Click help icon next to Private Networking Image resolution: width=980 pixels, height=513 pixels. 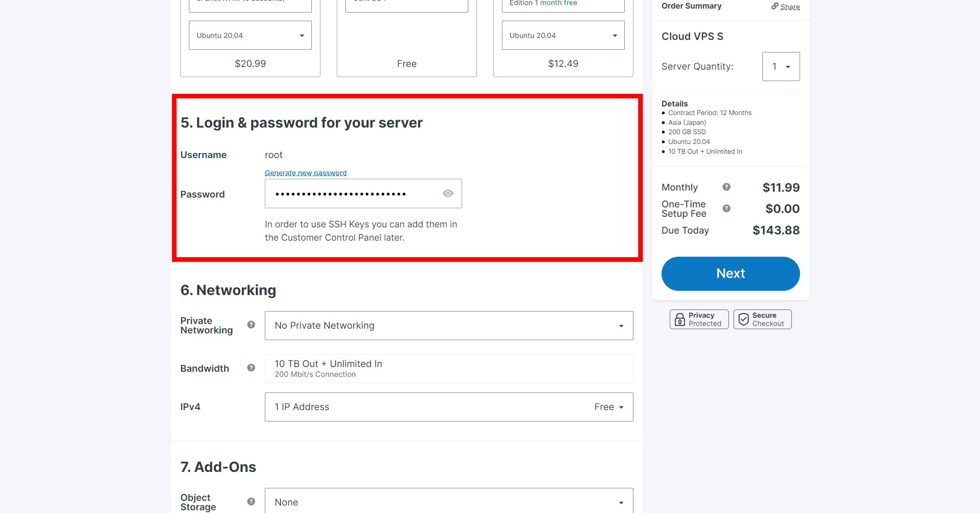[251, 325]
